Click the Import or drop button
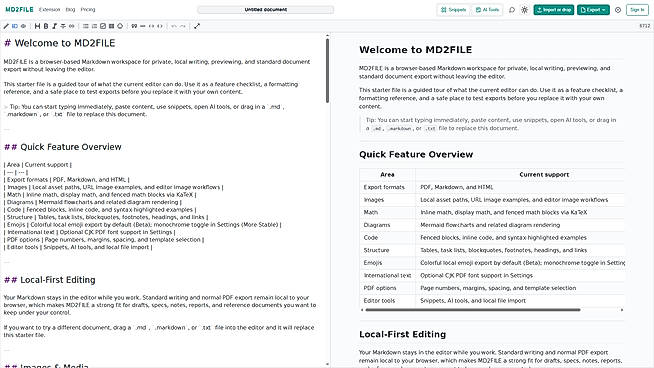 553,10
